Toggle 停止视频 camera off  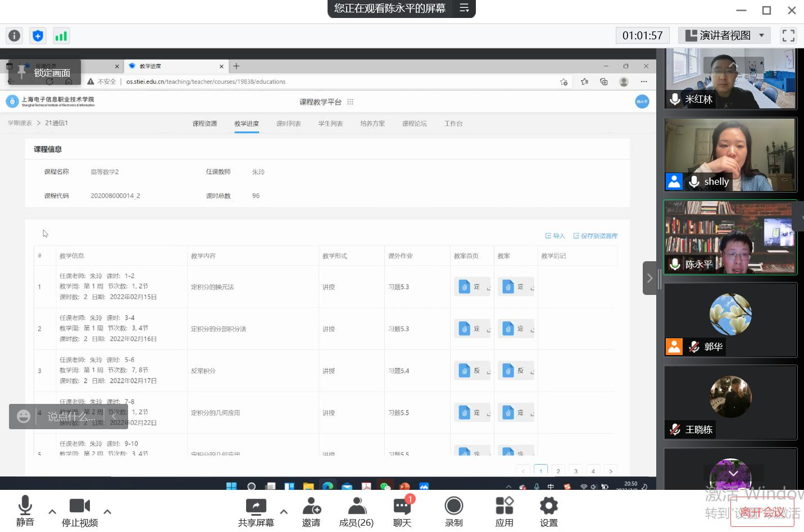point(80,512)
